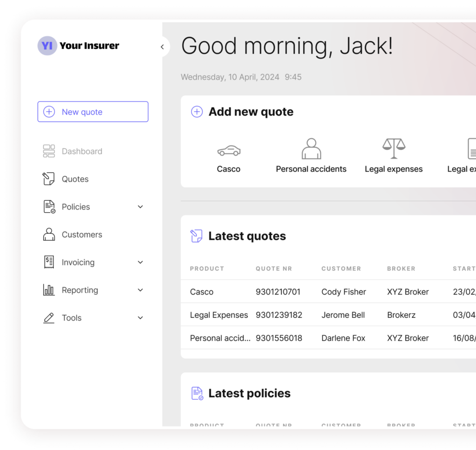Screen dimensions: 476x450
Task: Click the Customers person icon
Action: (49, 234)
